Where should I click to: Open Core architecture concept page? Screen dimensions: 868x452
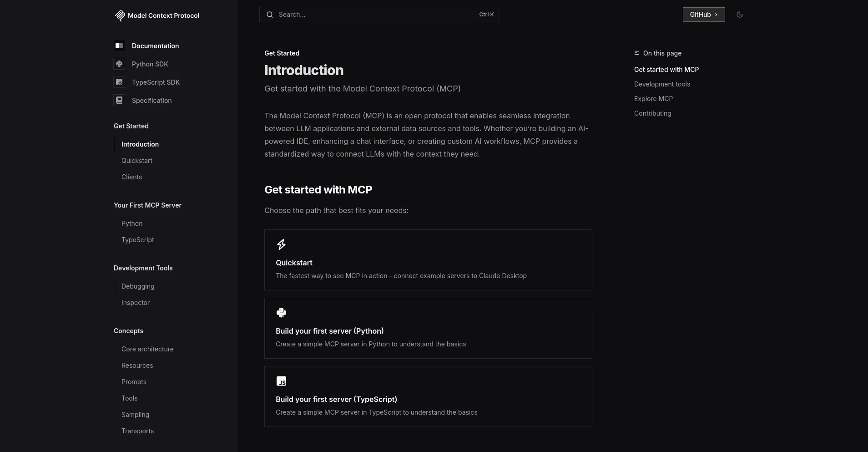click(147, 349)
